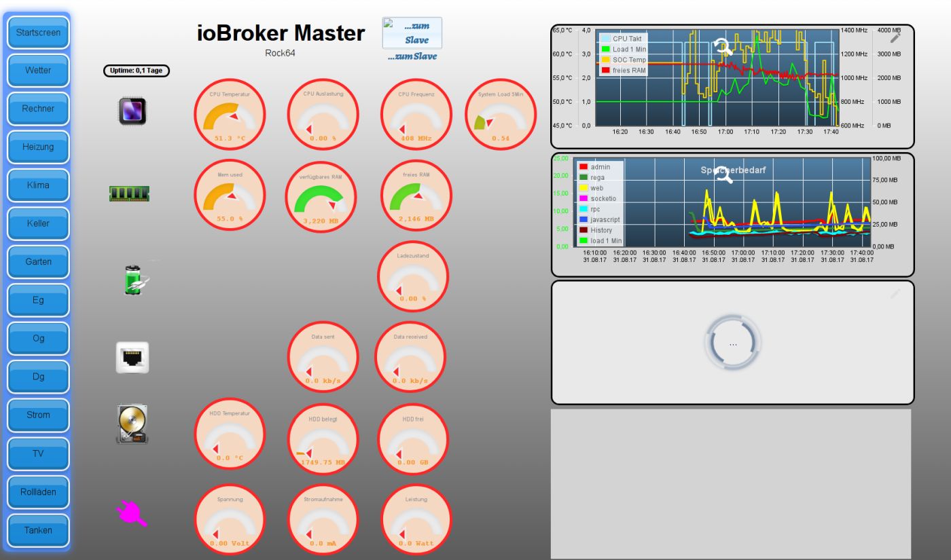951x560 pixels.
Task: Open the Keller page
Action: [38, 223]
